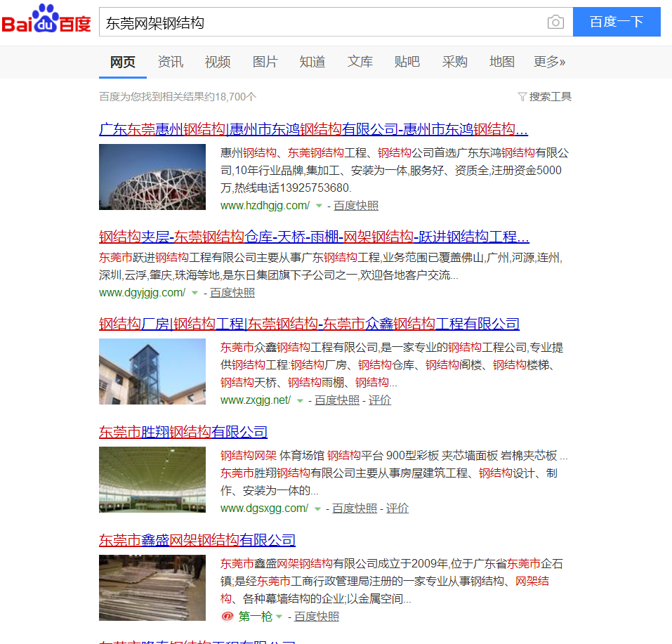Viewport: 672px width, 644px height.
Task: Open result 广东东莞惠州钢结构 title link
Action: coord(313,129)
